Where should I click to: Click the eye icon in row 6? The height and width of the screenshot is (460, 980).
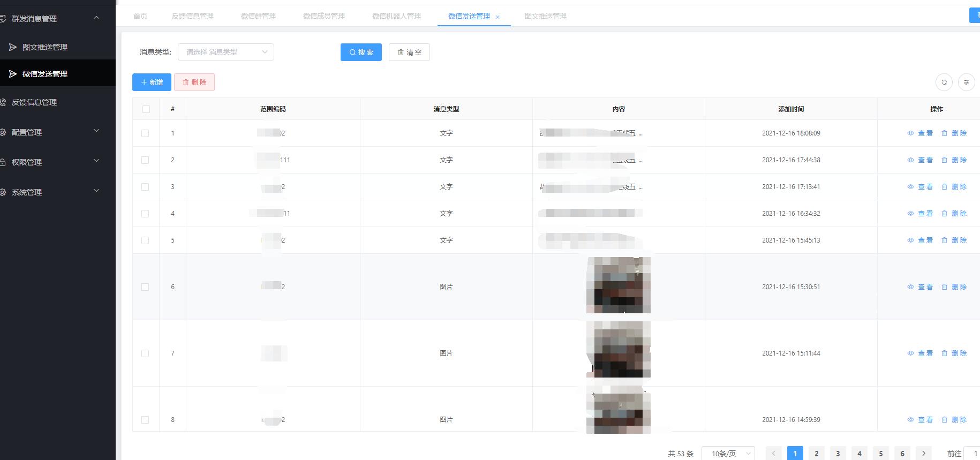pyautogui.click(x=910, y=286)
